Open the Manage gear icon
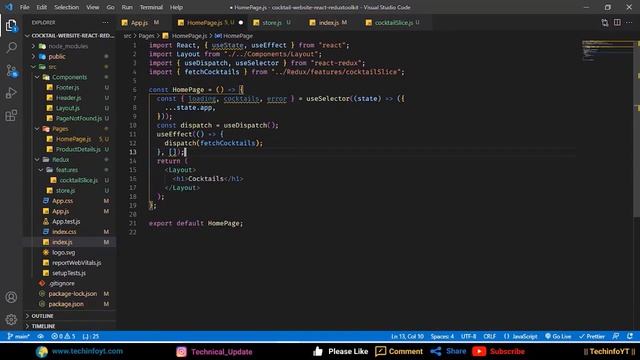Screen dimensions: 640x360 [x=11, y=319]
